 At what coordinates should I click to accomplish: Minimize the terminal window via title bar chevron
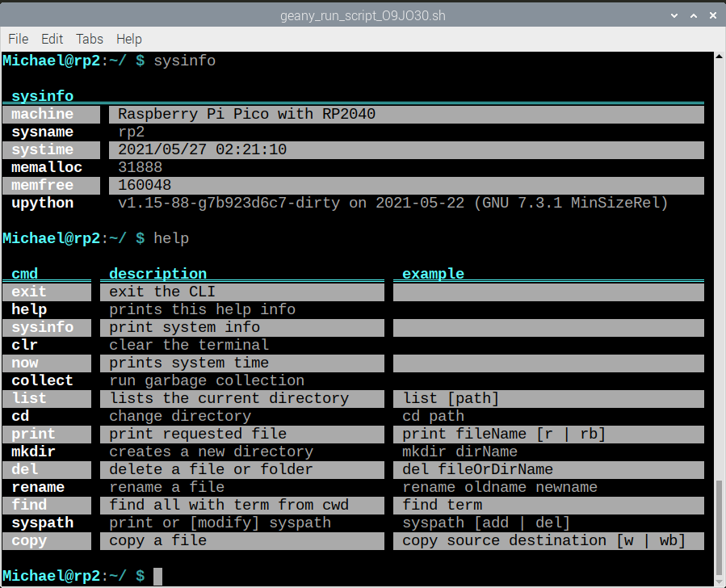click(674, 15)
